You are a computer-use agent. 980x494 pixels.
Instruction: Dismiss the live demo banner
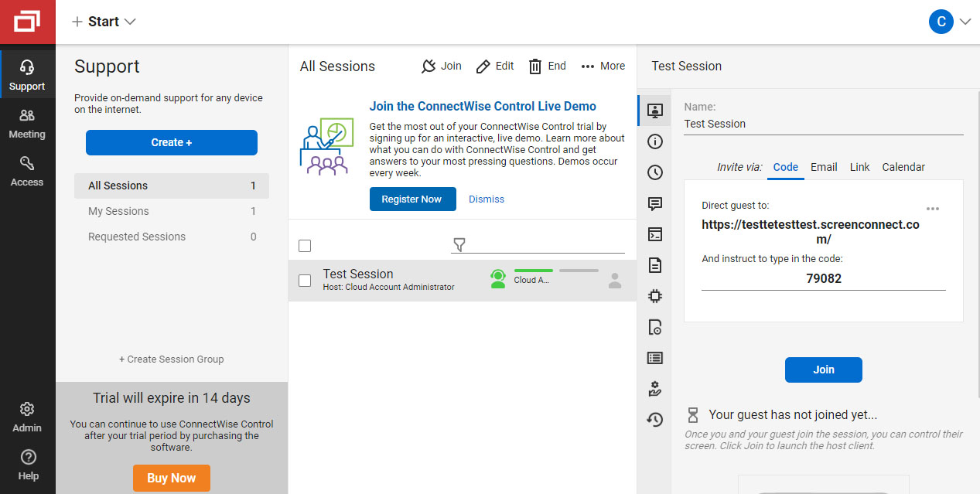coord(486,199)
